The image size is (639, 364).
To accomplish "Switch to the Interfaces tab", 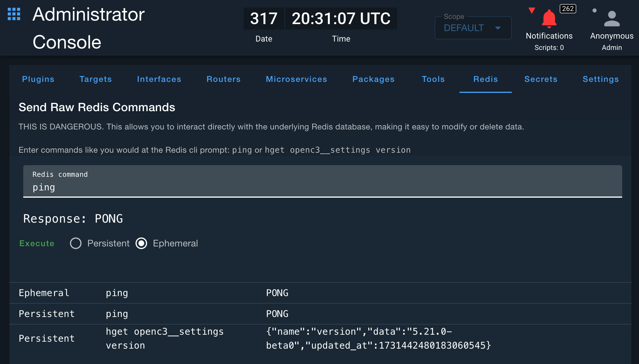I will pyautogui.click(x=159, y=79).
